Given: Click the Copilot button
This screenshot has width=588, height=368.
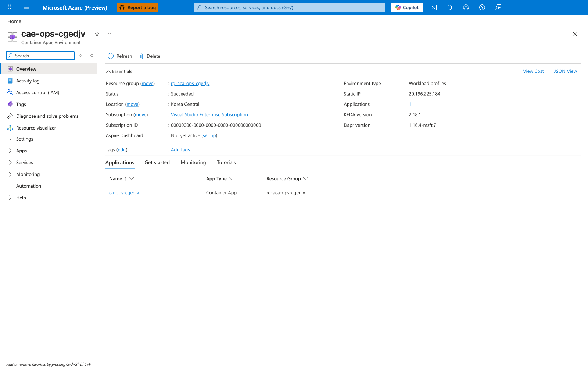Looking at the screenshot, I should tap(407, 7).
